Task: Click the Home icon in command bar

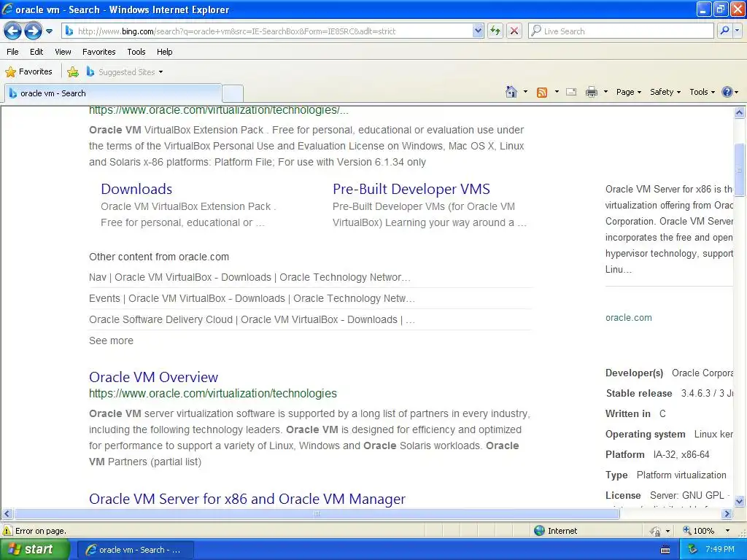Action: click(511, 92)
